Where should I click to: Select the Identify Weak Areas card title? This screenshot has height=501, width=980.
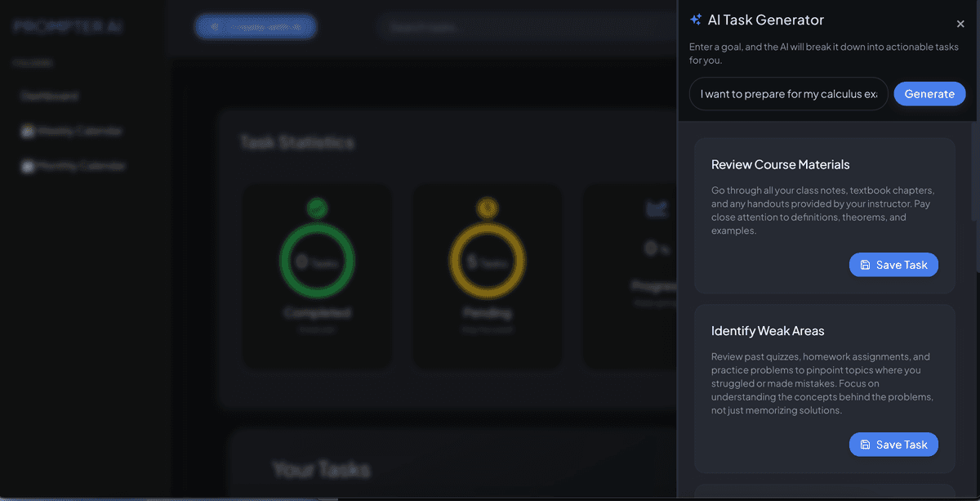coord(768,331)
